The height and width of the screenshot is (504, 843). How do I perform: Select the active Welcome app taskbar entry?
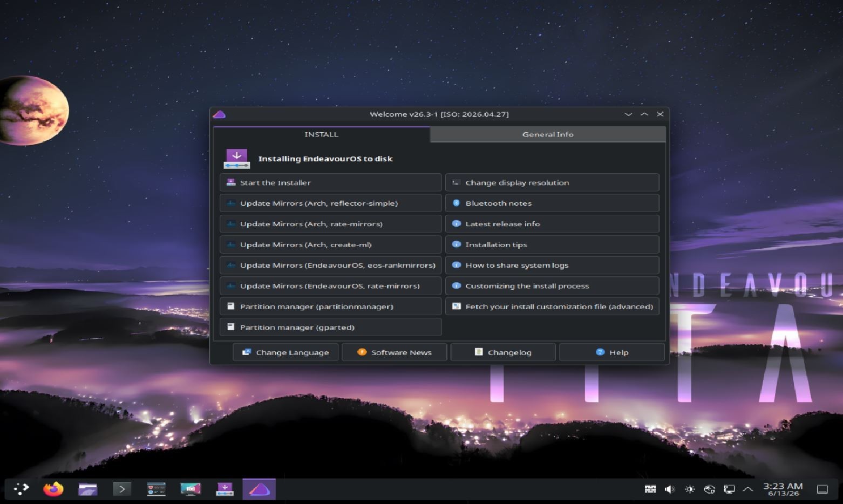(x=259, y=489)
